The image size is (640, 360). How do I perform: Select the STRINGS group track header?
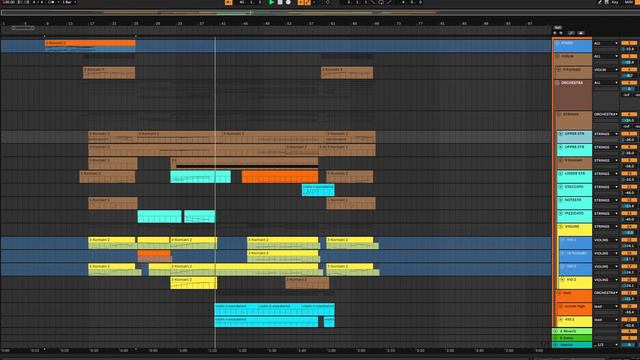574,120
